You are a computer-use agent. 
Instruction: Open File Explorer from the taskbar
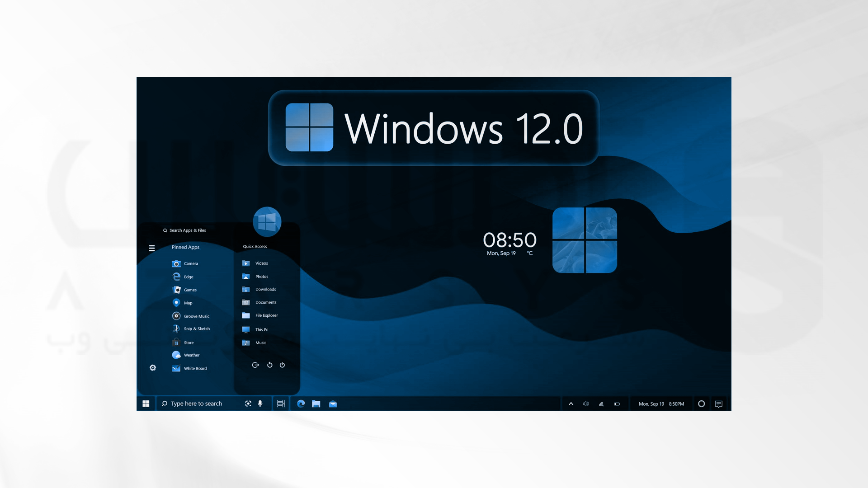coord(316,404)
